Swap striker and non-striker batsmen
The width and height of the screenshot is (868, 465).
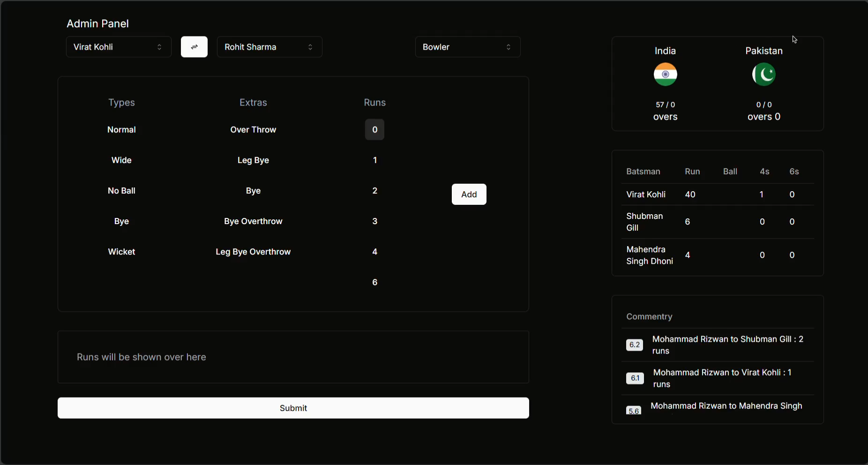coord(194,47)
